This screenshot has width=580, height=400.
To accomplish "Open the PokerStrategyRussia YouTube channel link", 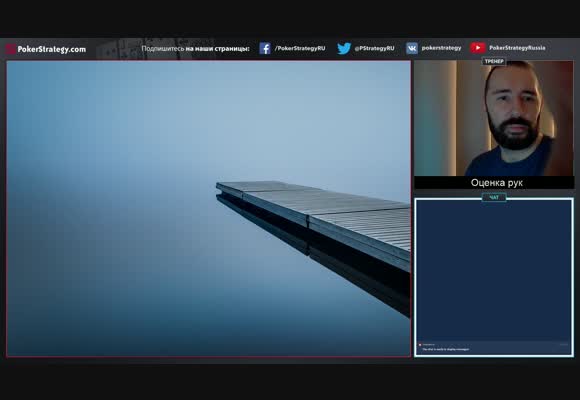I will point(517,48).
